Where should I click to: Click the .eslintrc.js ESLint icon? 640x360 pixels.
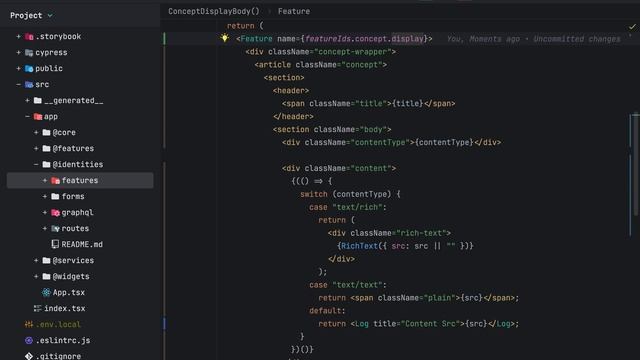pos(29,340)
